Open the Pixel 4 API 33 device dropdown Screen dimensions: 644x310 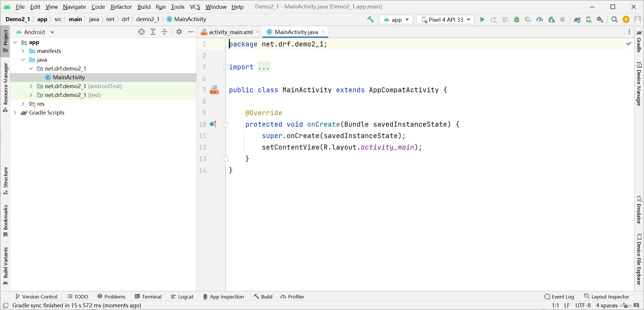(445, 20)
